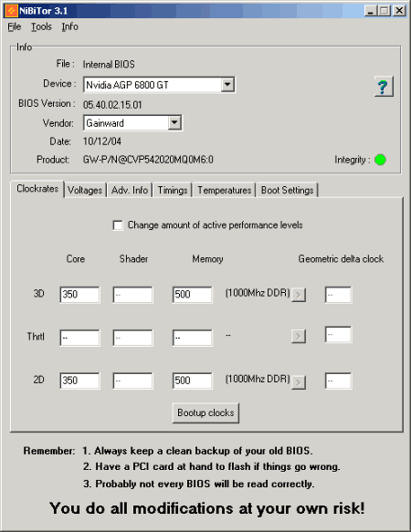411x532 pixels.
Task: Click the 2D Shader clock field
Action: click(x=132, y=381)
